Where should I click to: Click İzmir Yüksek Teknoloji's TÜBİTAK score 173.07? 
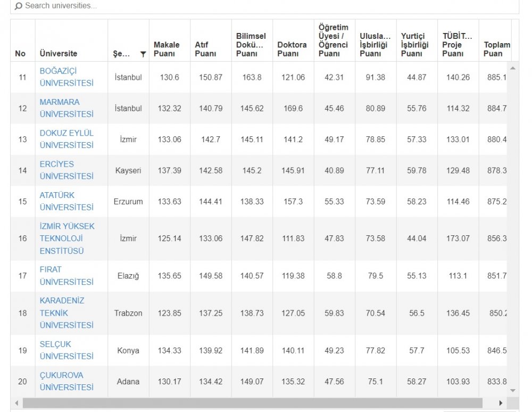(458, 238)
